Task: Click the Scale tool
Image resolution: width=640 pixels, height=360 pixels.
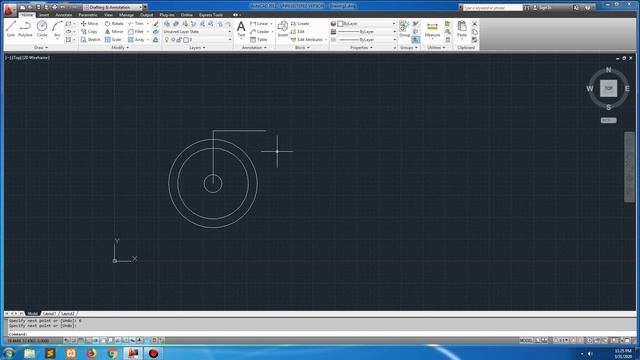Action: click(x=113, y=40)
